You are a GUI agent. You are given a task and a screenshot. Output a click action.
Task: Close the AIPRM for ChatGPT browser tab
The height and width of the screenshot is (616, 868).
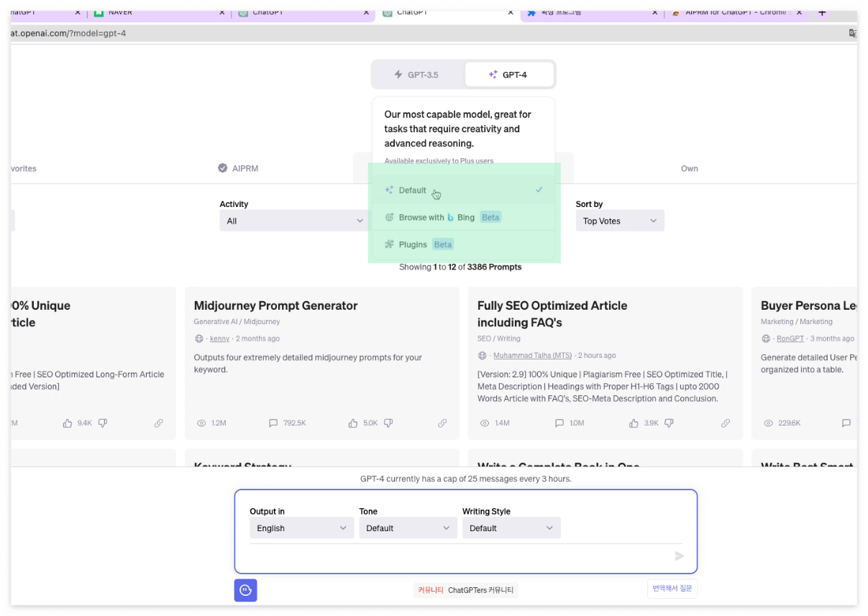[799, 12]
